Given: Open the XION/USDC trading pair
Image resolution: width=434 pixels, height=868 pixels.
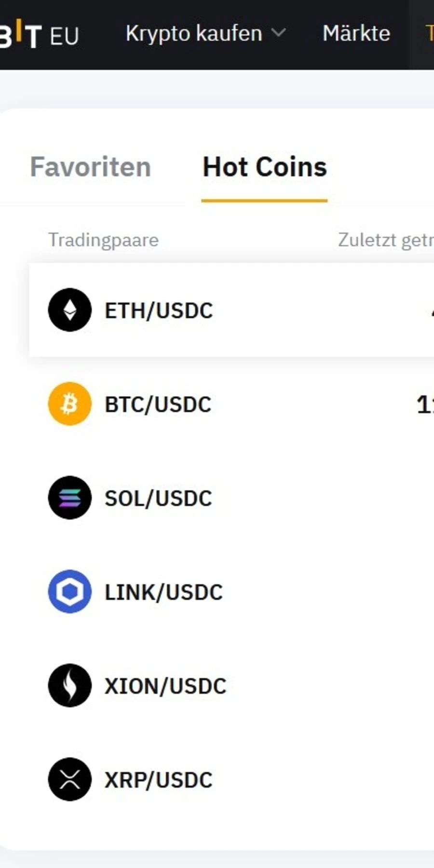Looking at the screenshot, I should coord(165,685).
